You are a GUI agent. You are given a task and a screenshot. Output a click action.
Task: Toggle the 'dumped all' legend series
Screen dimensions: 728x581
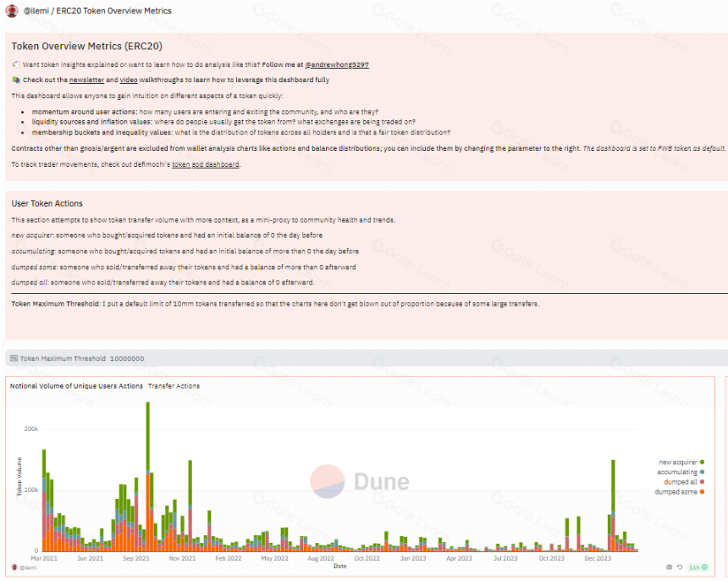[x=684, y=482]
